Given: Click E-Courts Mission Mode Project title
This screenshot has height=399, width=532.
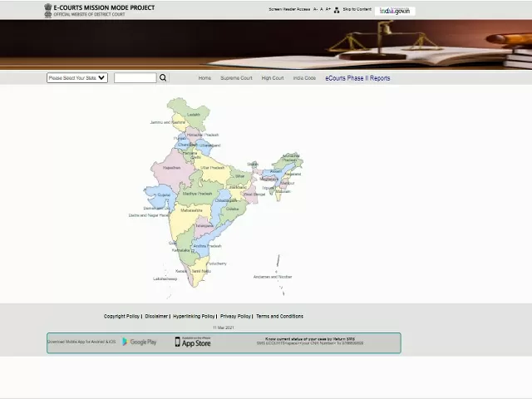Looking at the screenshot, I should tap(104, 7).
